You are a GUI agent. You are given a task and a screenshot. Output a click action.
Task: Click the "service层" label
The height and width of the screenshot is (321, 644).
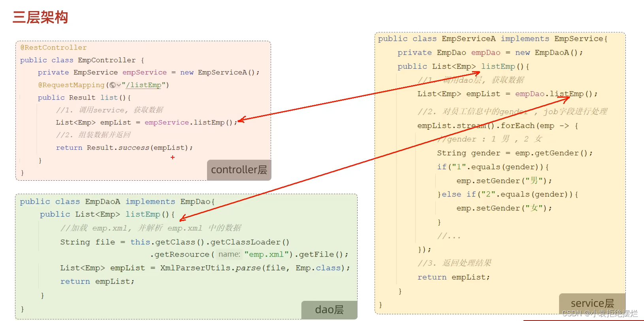(592, 303)
